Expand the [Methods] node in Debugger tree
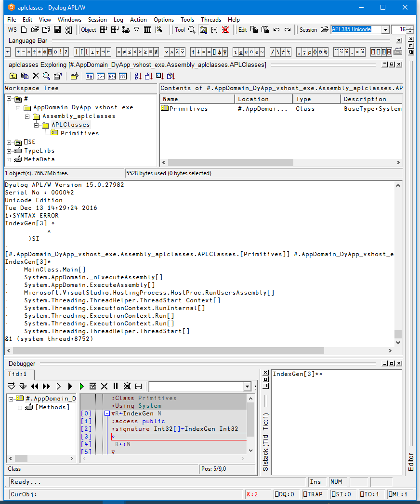Screen dimensions: 420x504 pyautogui.click(x=20, y=408)
